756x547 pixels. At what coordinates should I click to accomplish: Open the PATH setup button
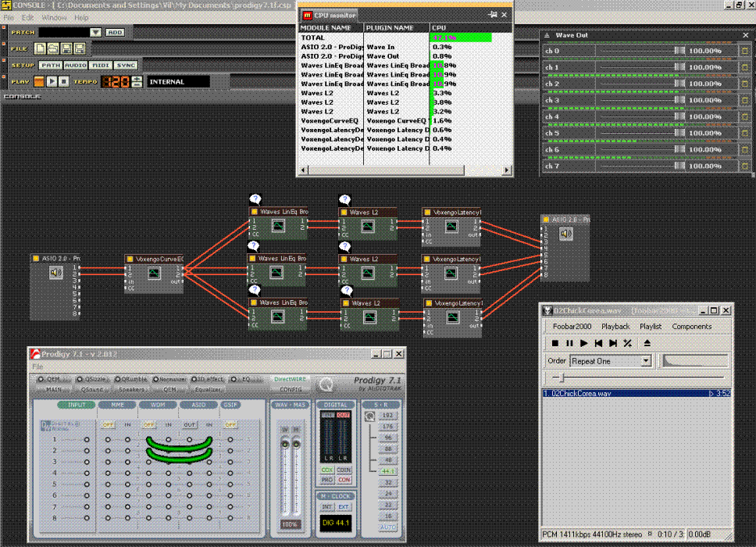tap(50, 65)
